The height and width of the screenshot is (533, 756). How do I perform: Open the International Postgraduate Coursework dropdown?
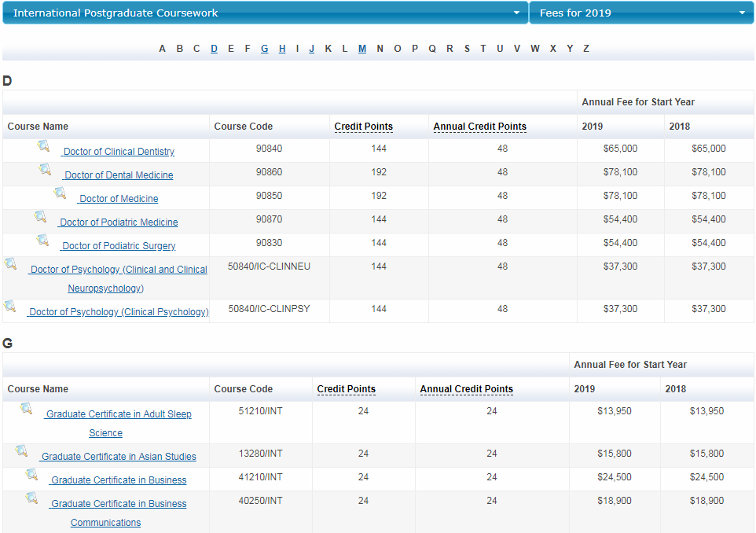click(x=265, y=13)
